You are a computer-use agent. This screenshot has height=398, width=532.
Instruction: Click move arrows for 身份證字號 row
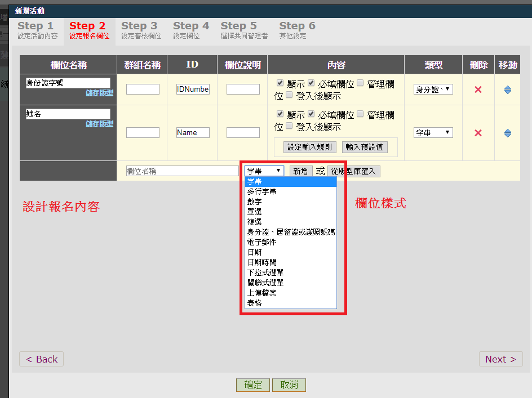click(x=507, y=90)
